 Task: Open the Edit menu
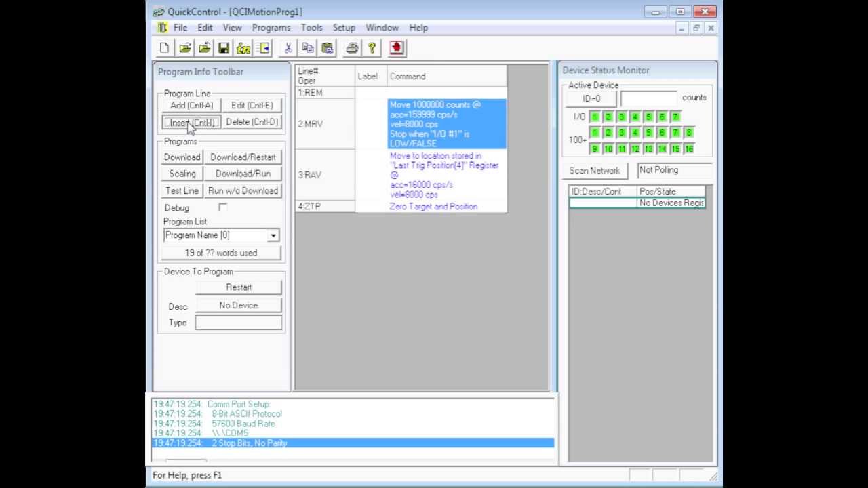coord(205,28)
